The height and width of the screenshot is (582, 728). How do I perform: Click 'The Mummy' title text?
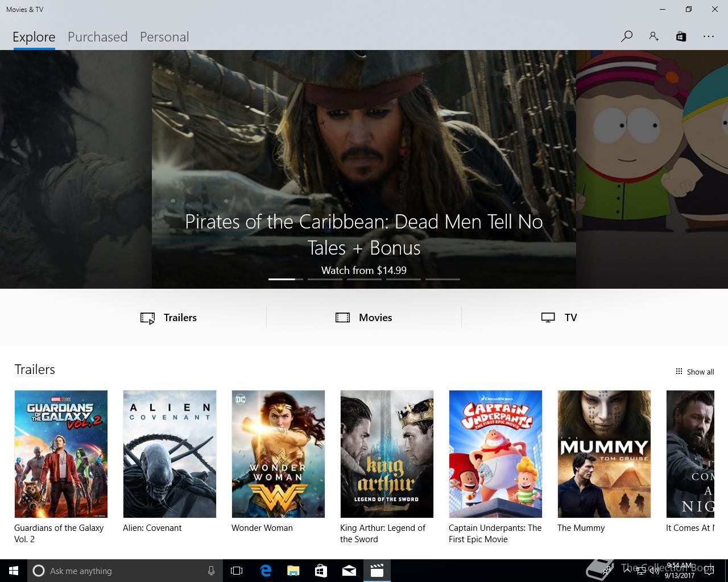(581, 528)
